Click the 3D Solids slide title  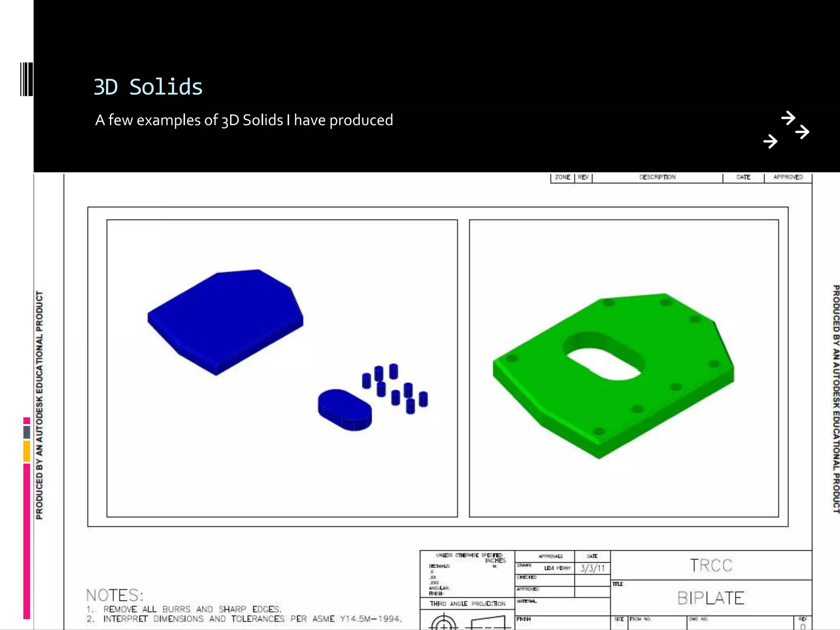click(148, 87)
